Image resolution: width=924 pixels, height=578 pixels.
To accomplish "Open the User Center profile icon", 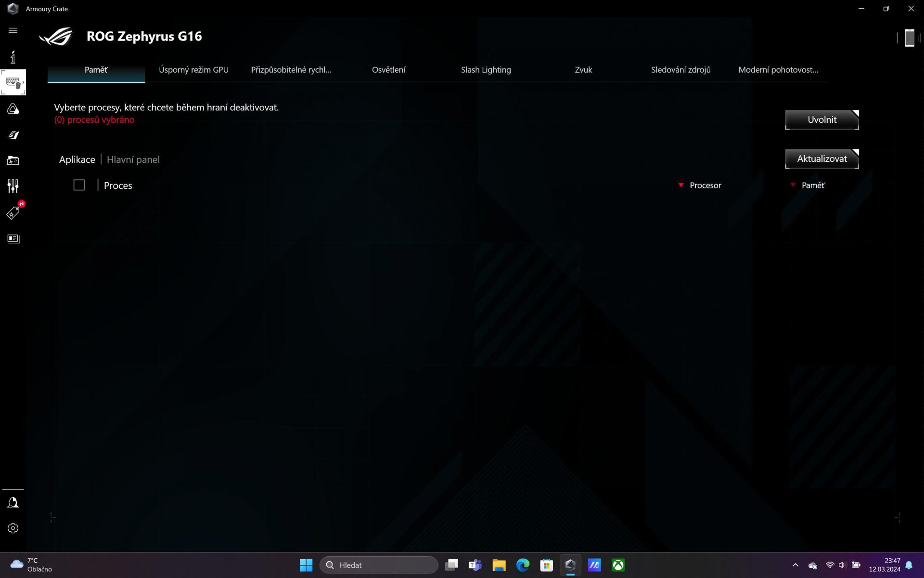I will click(x=13, y=503).
